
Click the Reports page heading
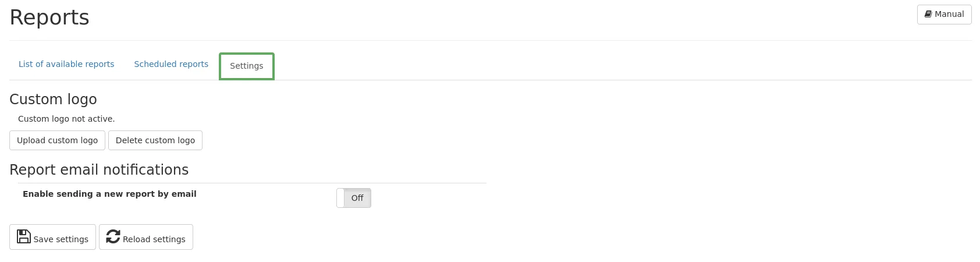click(x=49, y=17)
